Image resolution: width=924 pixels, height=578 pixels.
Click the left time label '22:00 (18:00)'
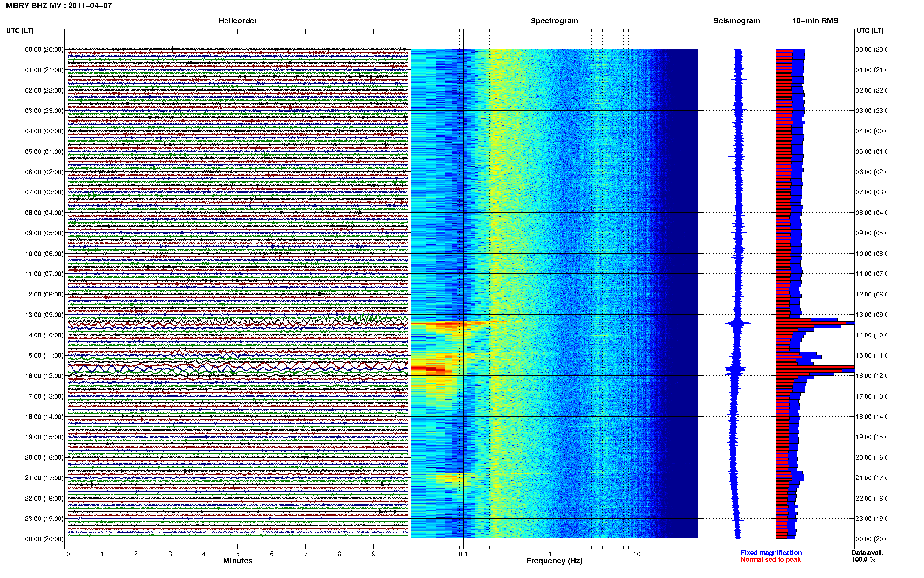pyautogui.click(x=44, y=498)
